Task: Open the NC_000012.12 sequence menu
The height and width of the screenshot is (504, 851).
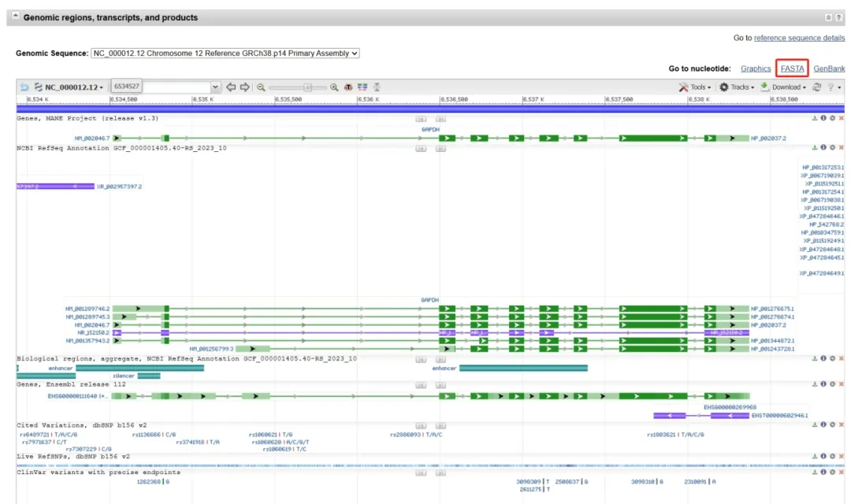Action: coord(69,87)
